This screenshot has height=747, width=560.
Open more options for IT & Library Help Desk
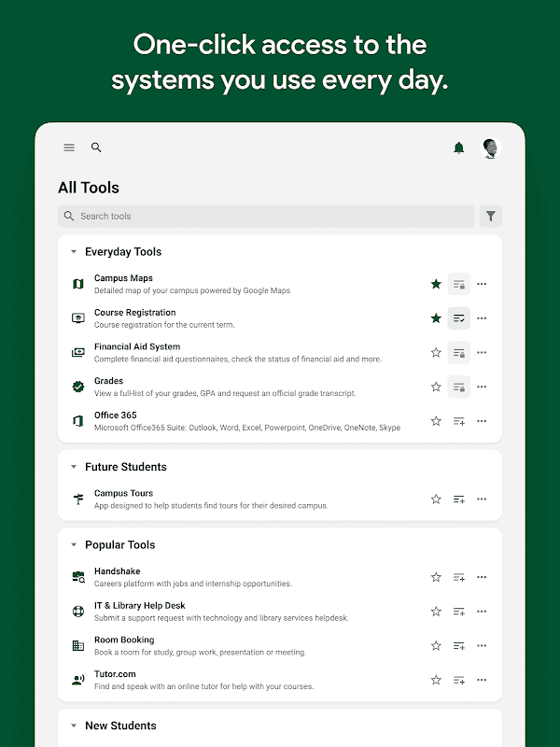pyautogui.click(x=482, y=612)
